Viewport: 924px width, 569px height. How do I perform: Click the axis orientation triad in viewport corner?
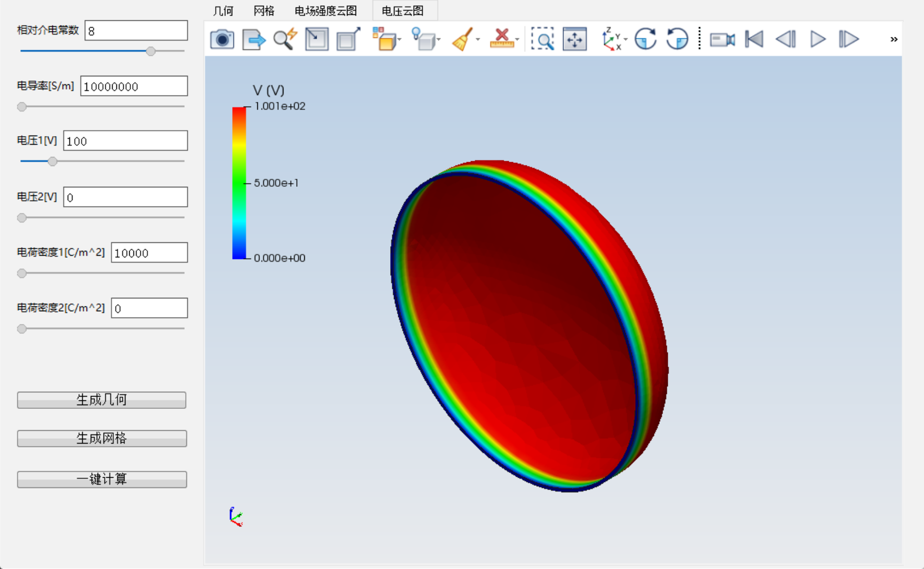point(235,517)
